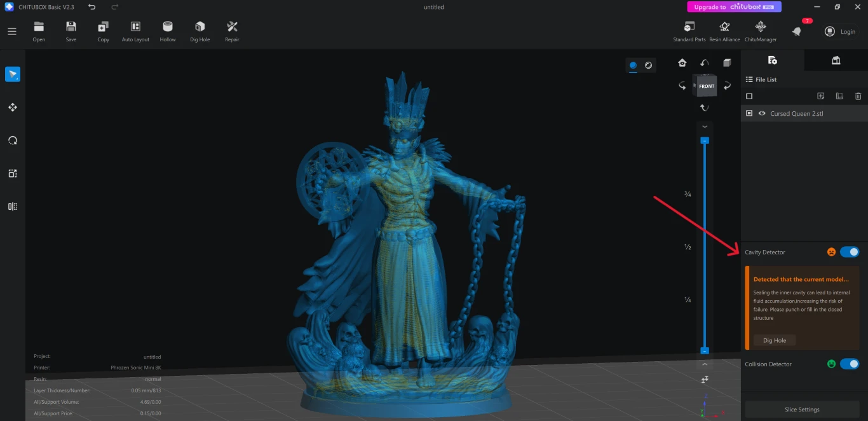Open Standard Parts library

coord(689,31)
